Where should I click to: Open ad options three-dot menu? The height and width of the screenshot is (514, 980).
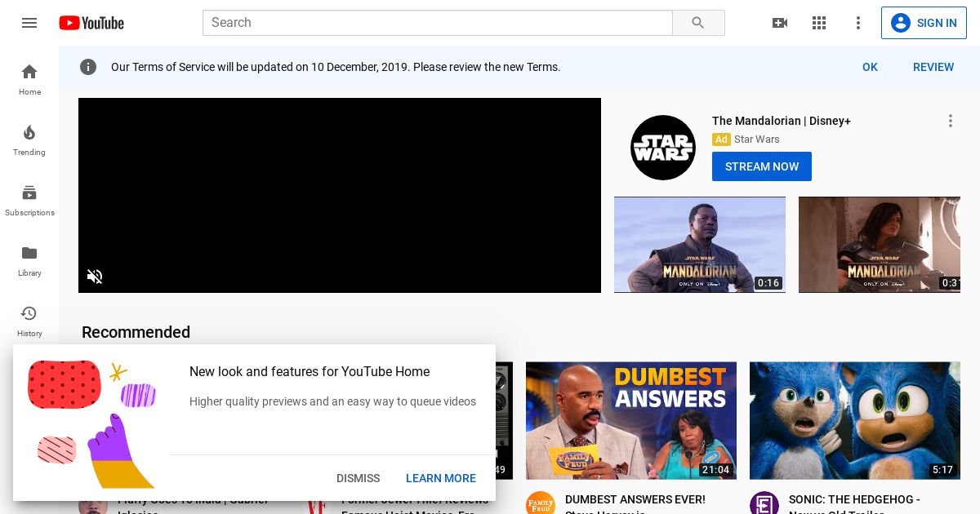point(951,121)
